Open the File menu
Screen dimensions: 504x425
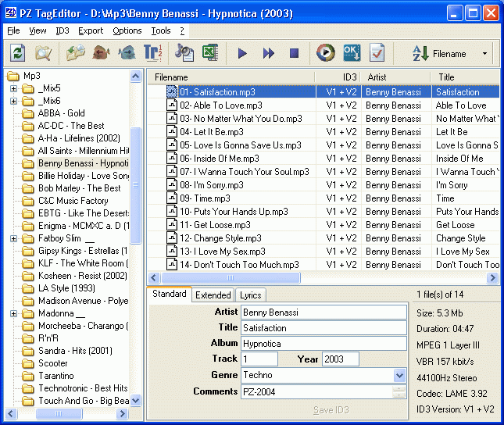click(13, 30)
